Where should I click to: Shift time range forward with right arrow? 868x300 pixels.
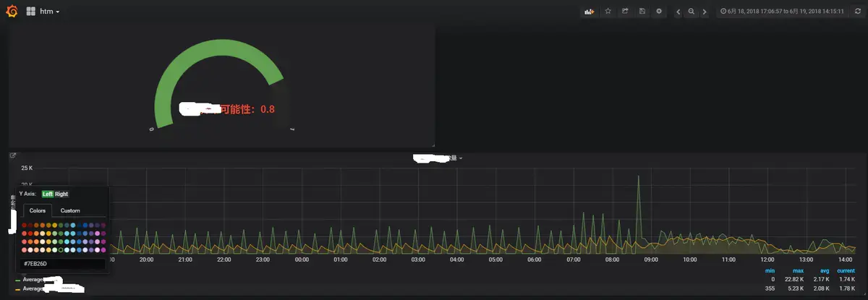(x=705, y=12)
